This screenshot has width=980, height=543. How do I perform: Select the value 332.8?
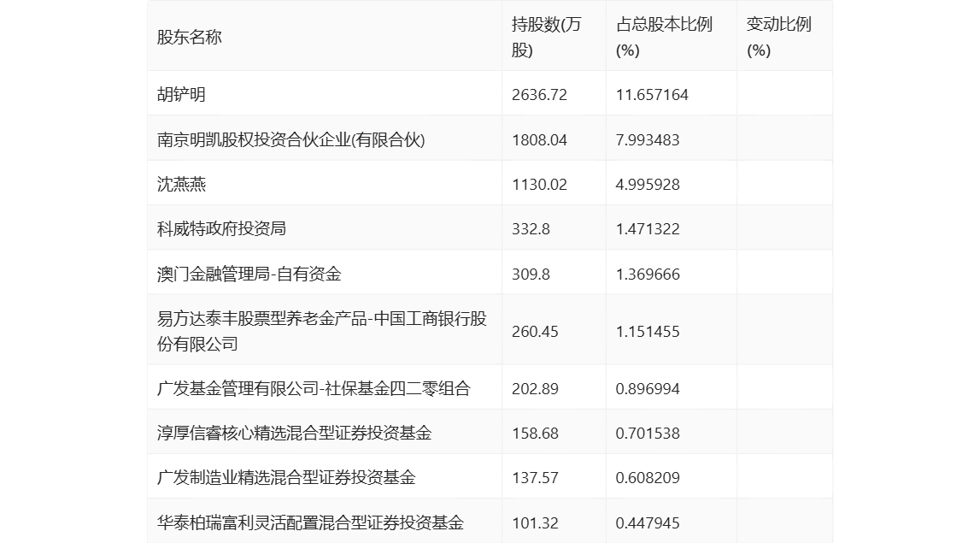tap(531, 228)
